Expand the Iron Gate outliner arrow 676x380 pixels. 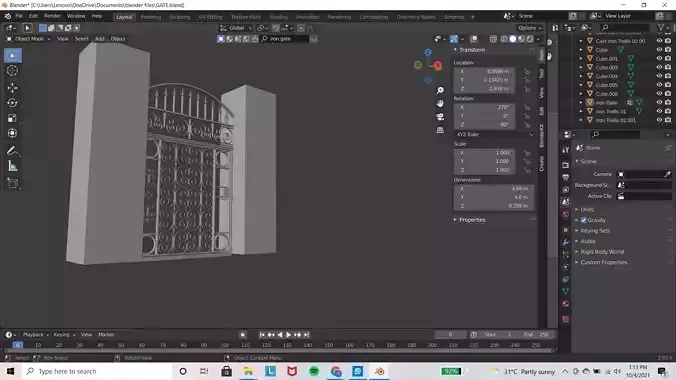[581, 103]
